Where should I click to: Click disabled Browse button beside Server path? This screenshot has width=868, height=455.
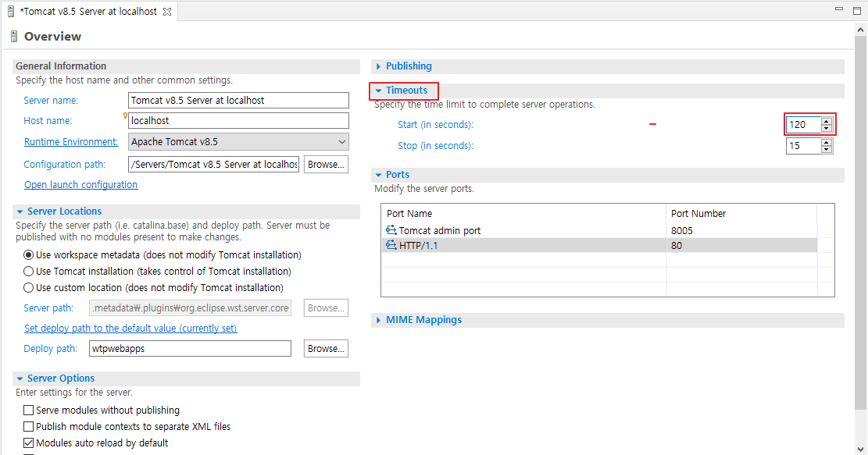tap(326, 308)
